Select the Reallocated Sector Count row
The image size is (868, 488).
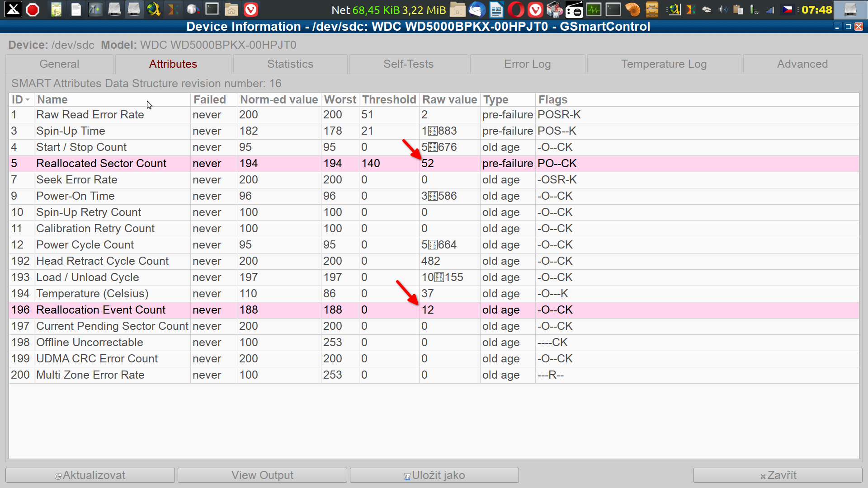[101, 164]
